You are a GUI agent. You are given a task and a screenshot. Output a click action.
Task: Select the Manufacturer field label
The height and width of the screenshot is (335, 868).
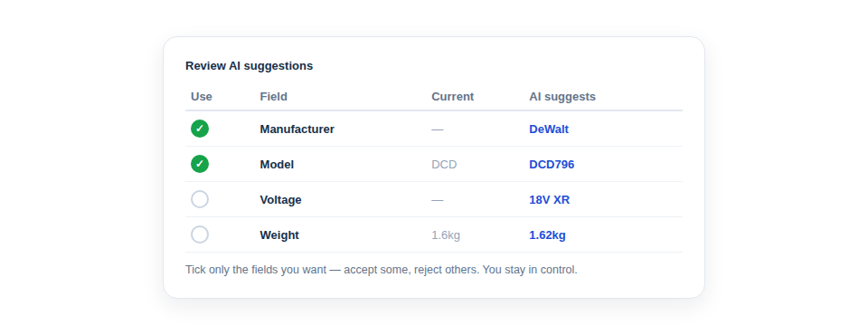(x=297, y=129)
